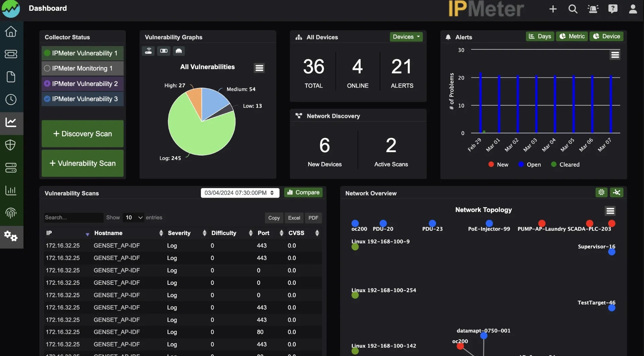Select the line chart sidebar icon
The height and width of the screenshot is (356, 644).
(x=11, y=122)
